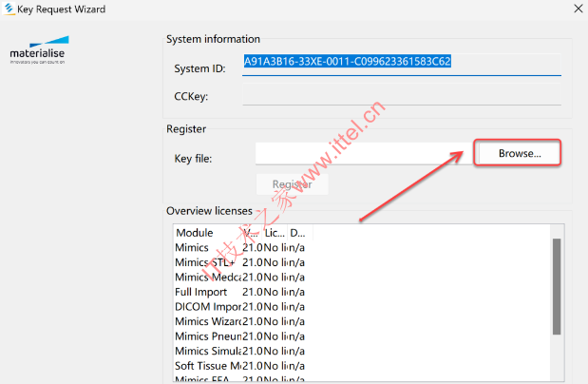Click the greyed-out Register button
This screenshot has height=384, width=588.
(293, 184)
